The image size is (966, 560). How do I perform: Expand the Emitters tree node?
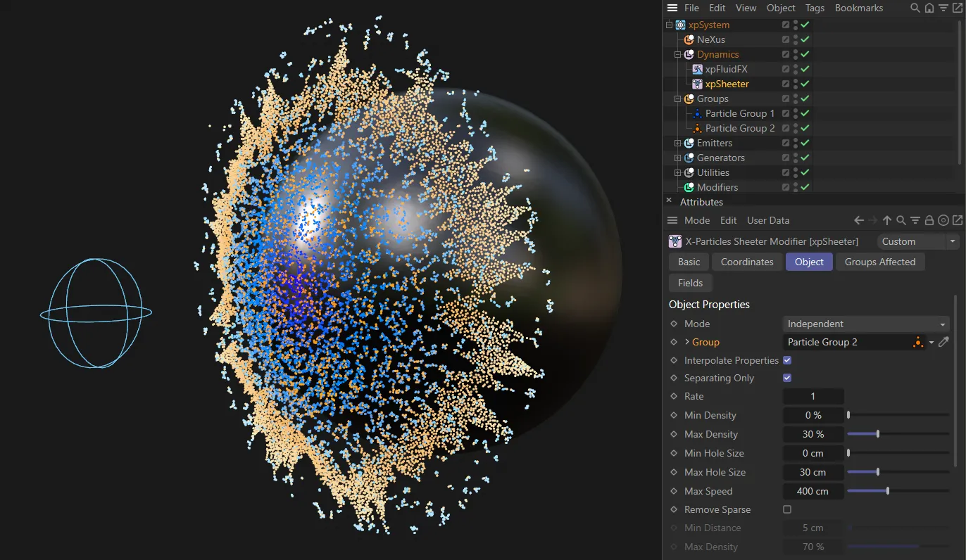click(x=678, y=143)
